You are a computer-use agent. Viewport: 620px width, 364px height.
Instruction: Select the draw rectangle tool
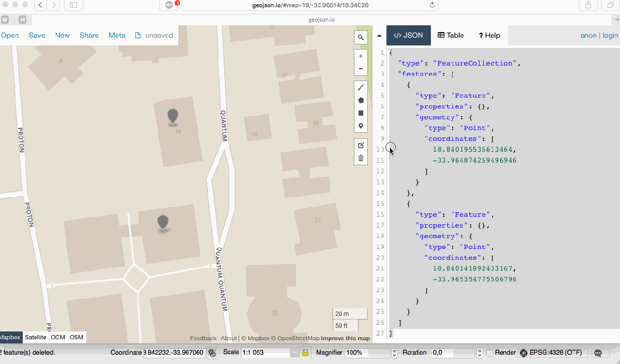point(361,113)
